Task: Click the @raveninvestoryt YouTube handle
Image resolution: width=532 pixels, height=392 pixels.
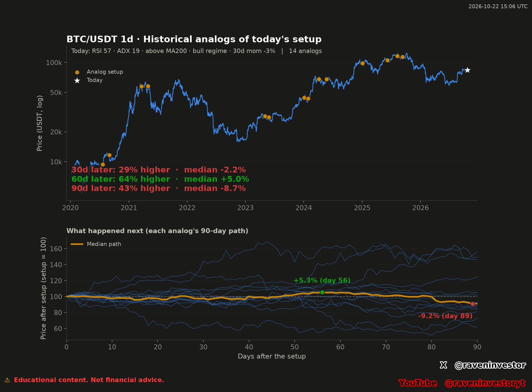Action: pyautogui.click(x=485, y=383)
